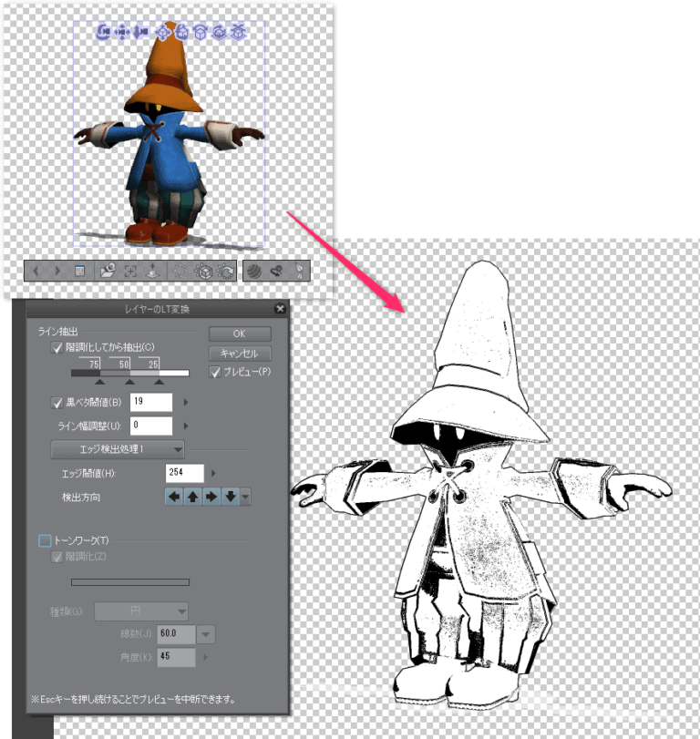Screen dimensions: 700x739
Task: Click the striped sphere icon in launcher
Action: pyautogui.click(x=254, y=271)
